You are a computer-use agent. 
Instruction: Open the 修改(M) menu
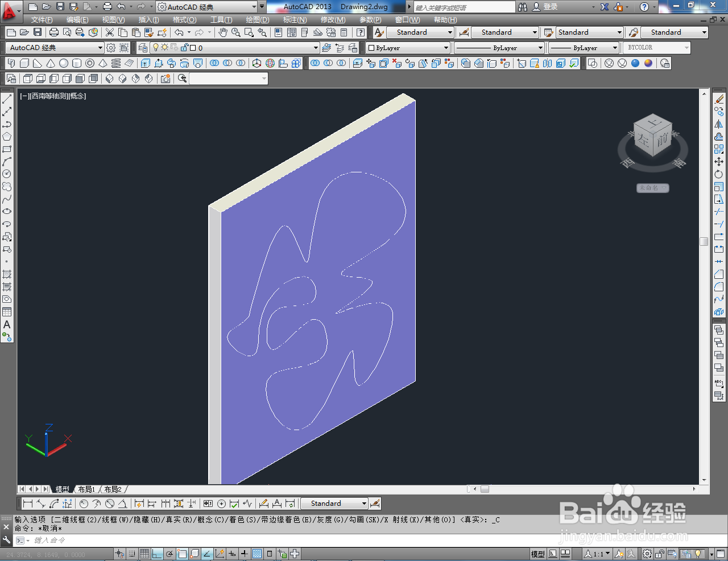coord(333,20)
